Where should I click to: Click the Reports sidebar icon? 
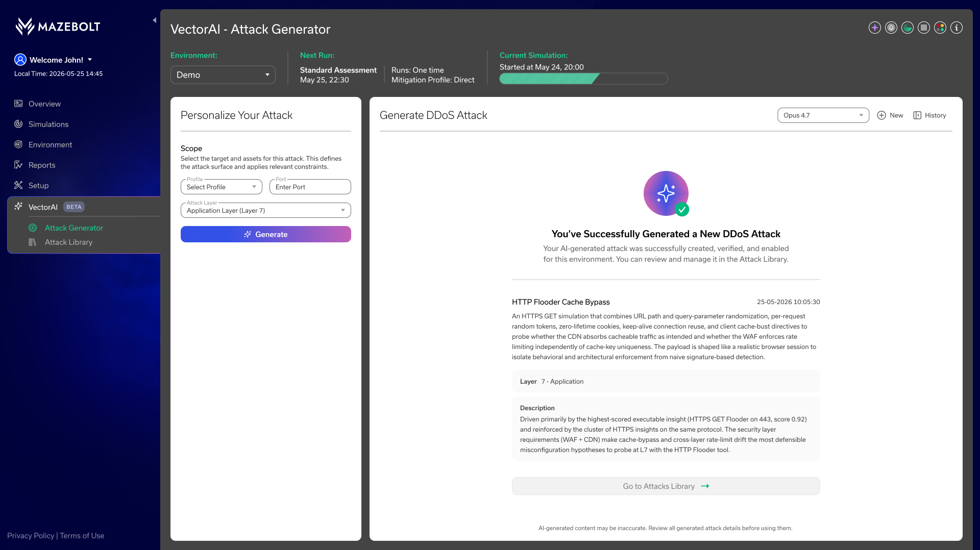18,165
